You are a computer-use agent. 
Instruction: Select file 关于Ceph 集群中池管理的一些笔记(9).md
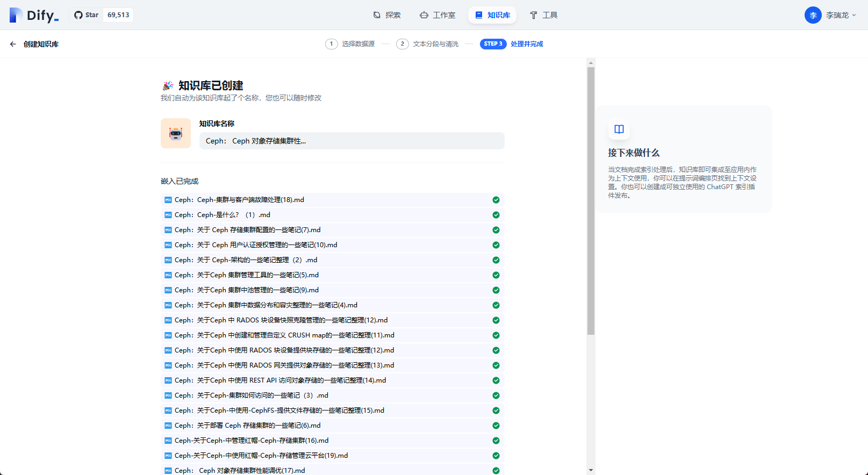coord(332,290)
